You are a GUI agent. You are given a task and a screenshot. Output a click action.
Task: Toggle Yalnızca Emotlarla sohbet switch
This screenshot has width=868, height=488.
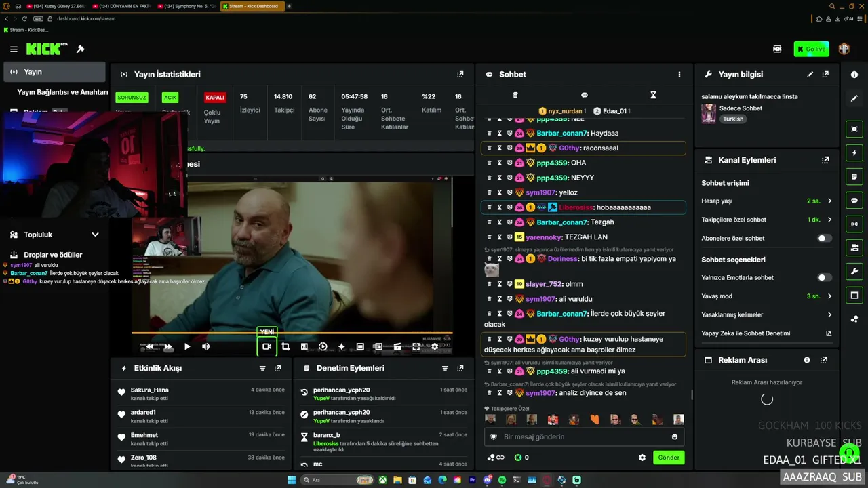pos(824,277)
